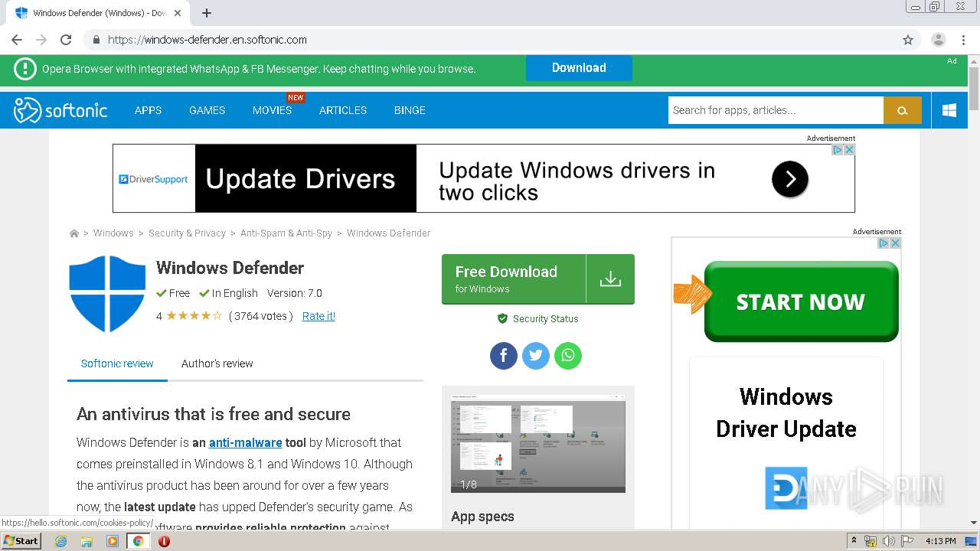
Task: Click the download arrow icon on green button
Action: 610,279
